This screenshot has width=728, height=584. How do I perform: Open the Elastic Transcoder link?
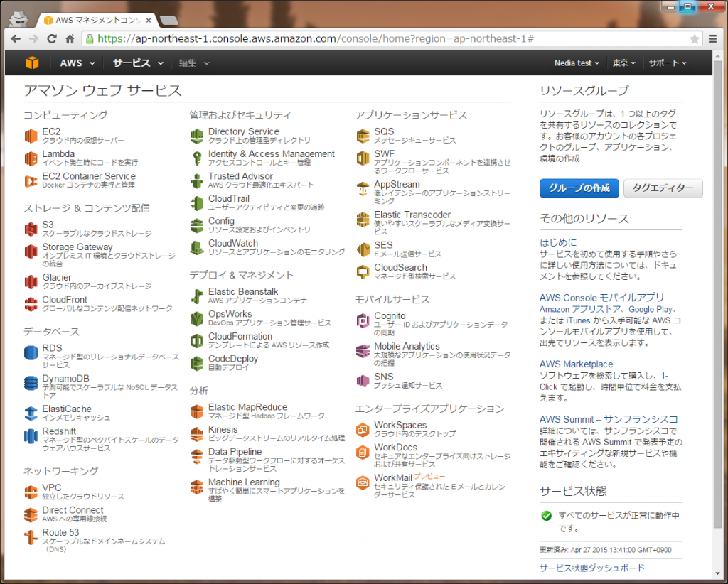point(412,215)
